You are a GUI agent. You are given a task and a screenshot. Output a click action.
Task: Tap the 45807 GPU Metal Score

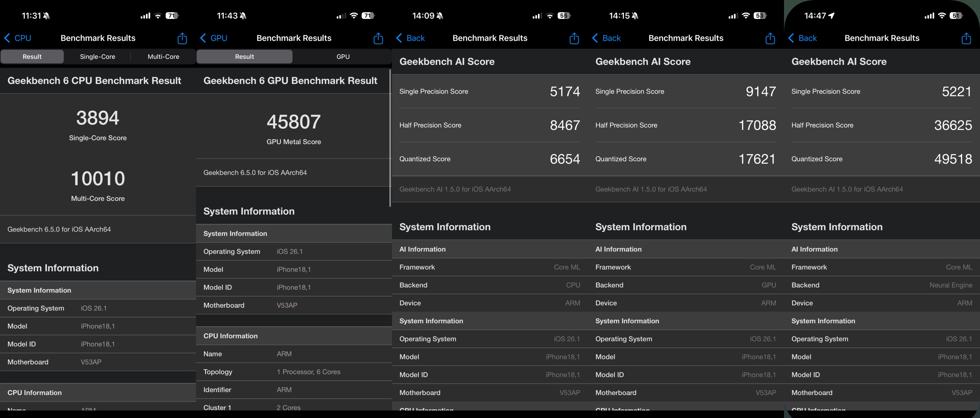coord(293,122)
